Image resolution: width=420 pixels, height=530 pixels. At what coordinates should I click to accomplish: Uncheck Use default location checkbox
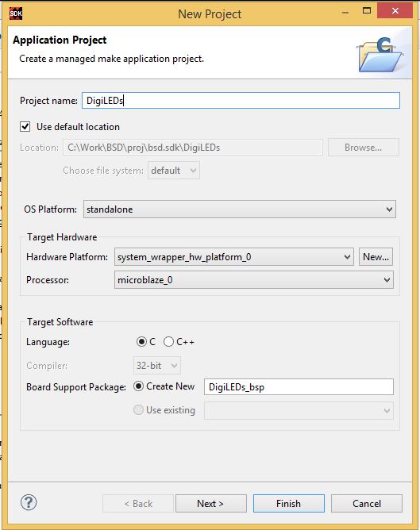tap(25, 127)
